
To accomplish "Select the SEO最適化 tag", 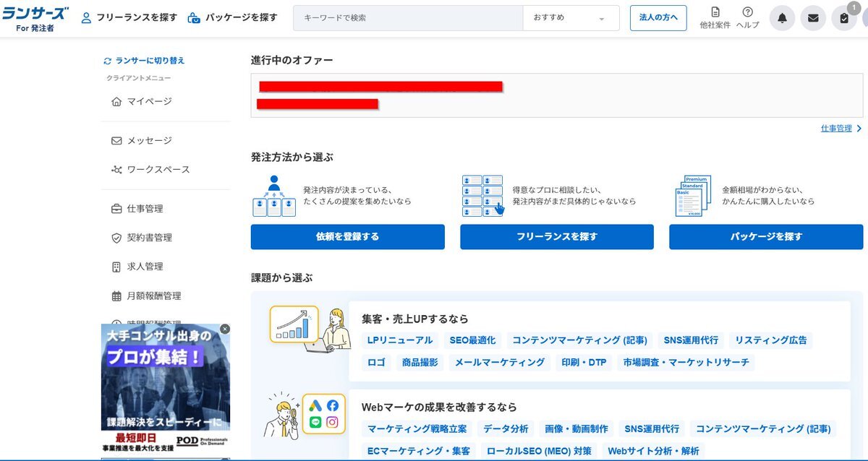I will point(472,340).
